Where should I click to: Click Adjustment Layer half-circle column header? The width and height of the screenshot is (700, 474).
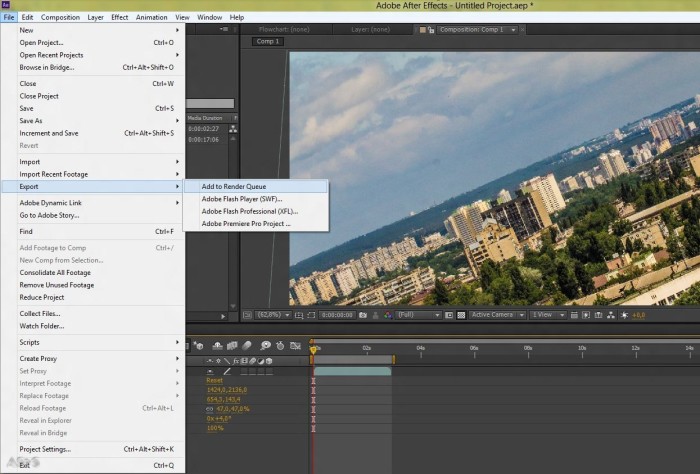pos(261,361)
